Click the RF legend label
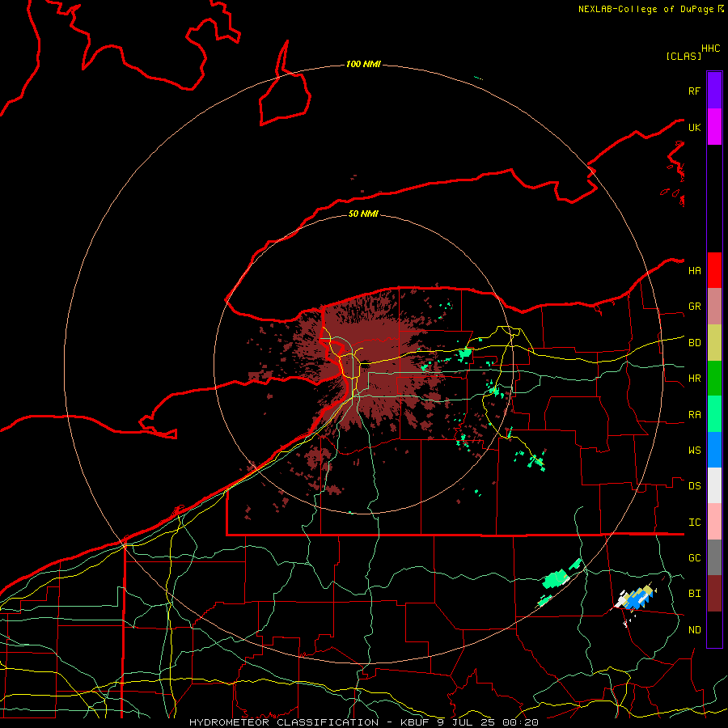This screenshot has width=728, height=728. coord(694,91)
